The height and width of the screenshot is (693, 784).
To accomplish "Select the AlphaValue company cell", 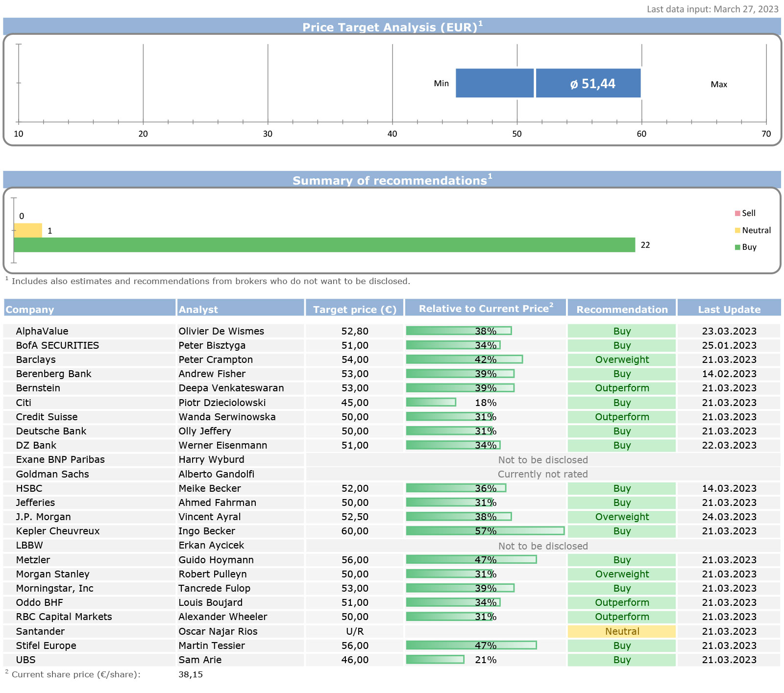I will (89, 331).
